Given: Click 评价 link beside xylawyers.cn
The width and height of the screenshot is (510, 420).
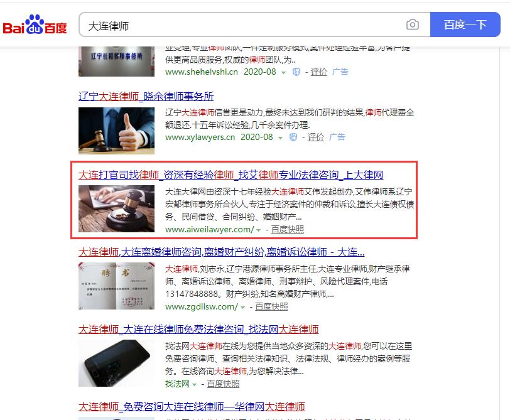Looking at the screenshot, I should tap(316, 137).
